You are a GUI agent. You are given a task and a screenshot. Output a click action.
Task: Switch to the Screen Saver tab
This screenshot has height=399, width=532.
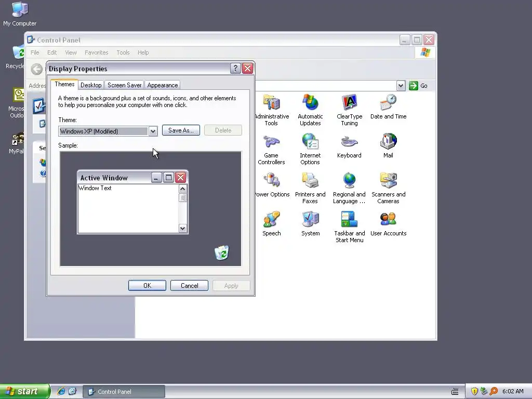click(125, 85)
